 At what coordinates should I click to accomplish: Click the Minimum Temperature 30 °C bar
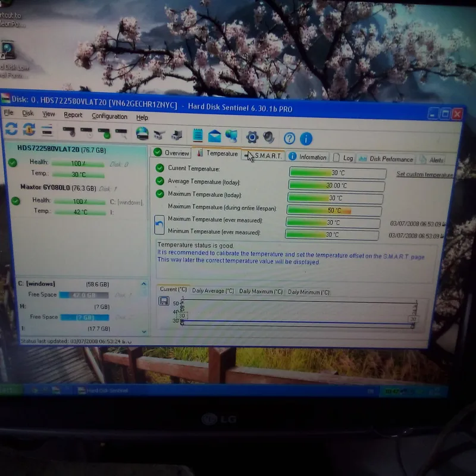coord(332,234)
